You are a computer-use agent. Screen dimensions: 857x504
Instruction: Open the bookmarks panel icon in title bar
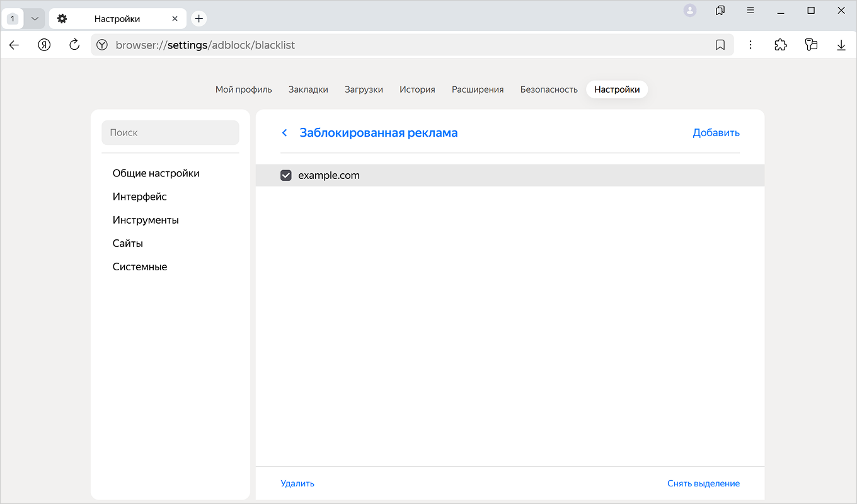720,10
